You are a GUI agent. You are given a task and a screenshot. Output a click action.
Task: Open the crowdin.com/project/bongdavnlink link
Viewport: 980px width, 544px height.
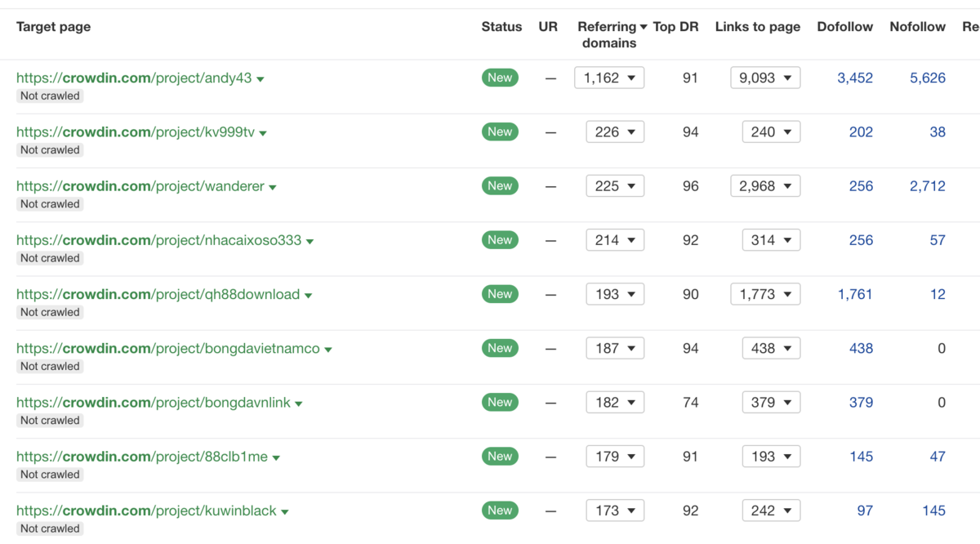pos(153,403)
